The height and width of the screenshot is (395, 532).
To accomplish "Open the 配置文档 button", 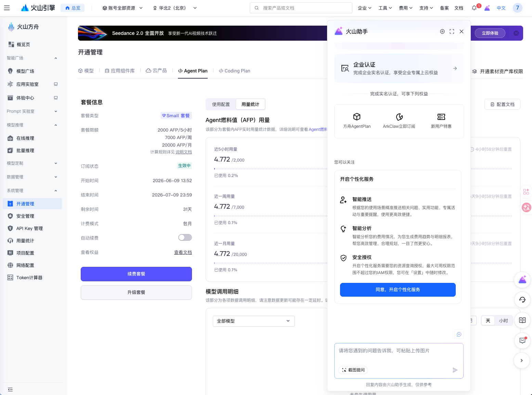I will tap(502, 104).
